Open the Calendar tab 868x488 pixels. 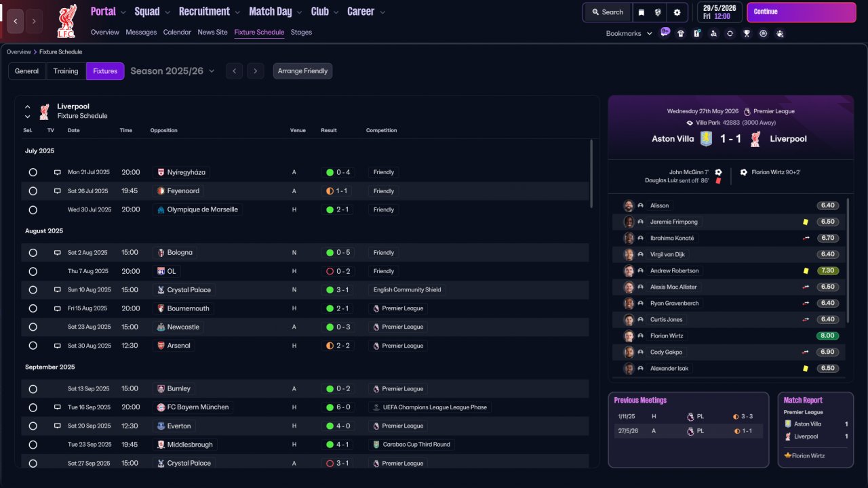tap(177, 32)
